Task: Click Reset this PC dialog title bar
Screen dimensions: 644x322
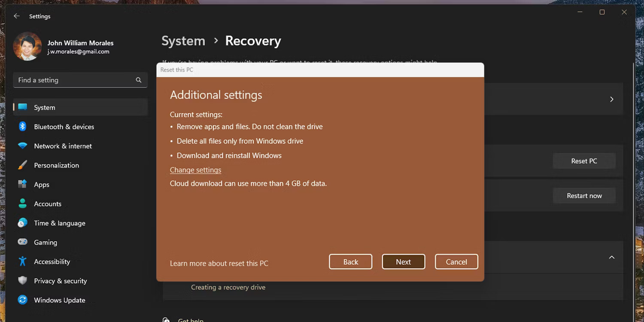Action: 320,70
